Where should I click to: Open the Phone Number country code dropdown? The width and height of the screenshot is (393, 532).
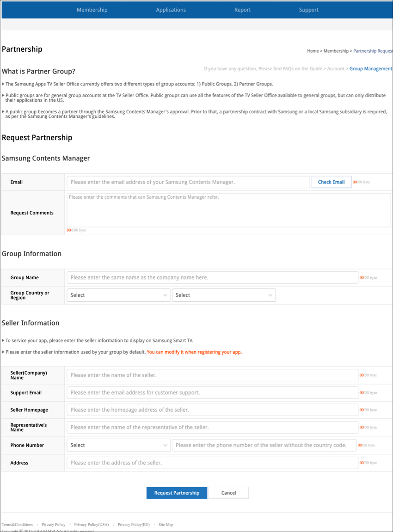point(119,445)
